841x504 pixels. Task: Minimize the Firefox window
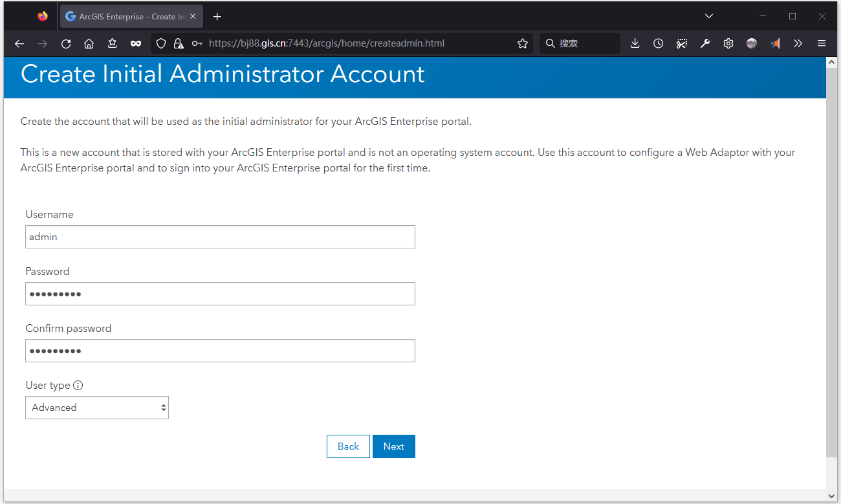click(763, 16)
